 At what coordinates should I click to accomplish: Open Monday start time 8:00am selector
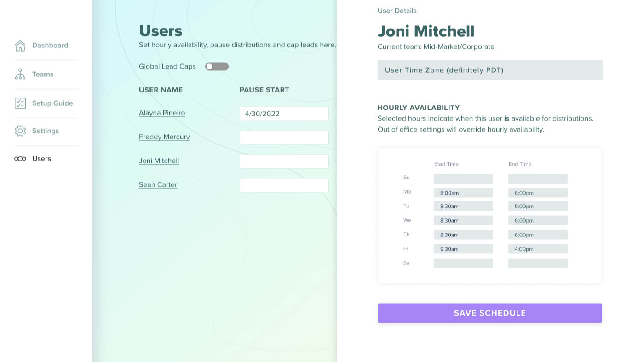pyautogui.click(x=463, y=193)
